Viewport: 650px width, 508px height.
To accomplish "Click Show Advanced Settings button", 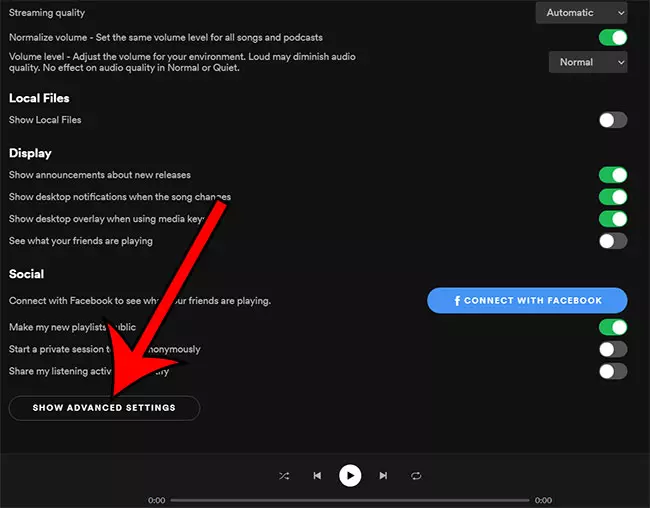I will click(x=104, y=408).
